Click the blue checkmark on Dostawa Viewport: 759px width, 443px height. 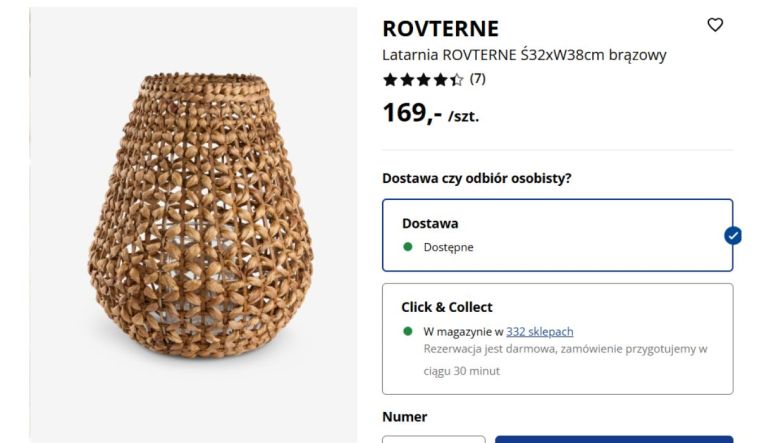pyautogui.click(x=732, y=236)
